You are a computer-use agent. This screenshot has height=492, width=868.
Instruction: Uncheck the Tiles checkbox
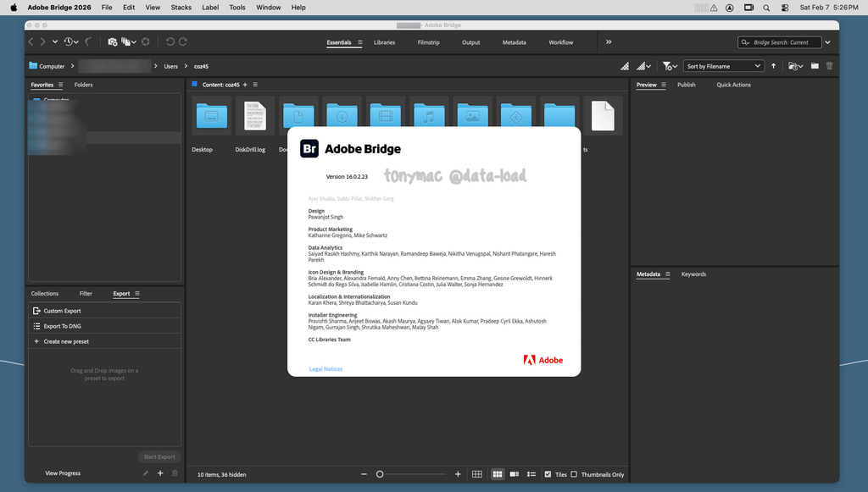548,474
